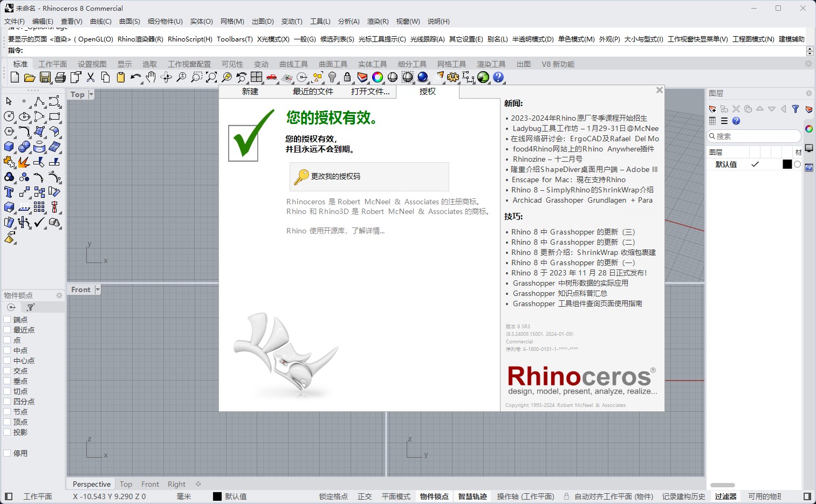This screenshot has width=816, height=504.
Task: Close the splash dialog with the X
Action: pyautogui.click(x=659, y=91)
